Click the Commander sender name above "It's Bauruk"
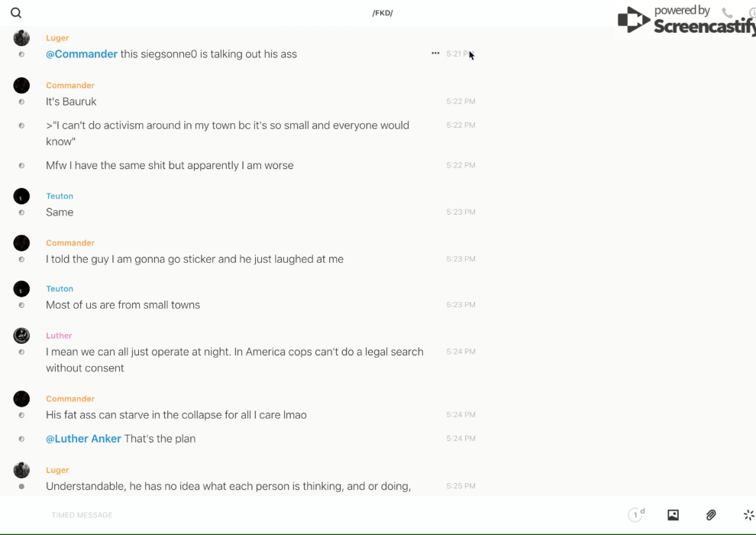 pyautogui.click(x=70, y=86)
